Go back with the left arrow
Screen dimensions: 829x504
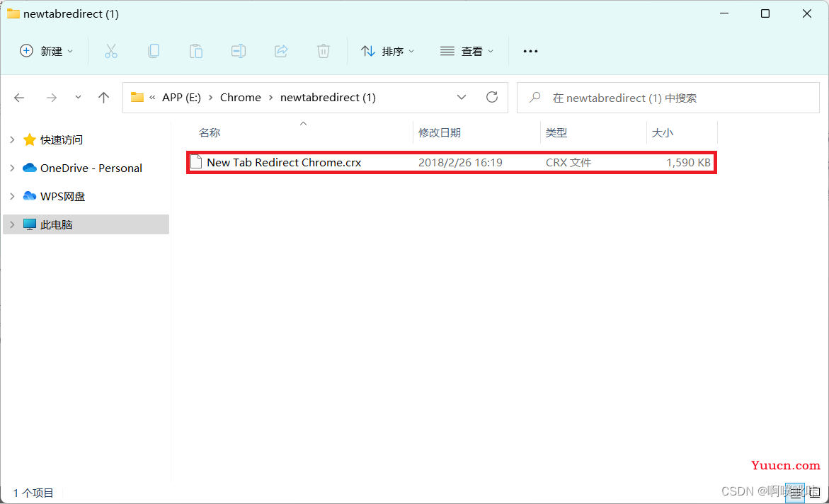(20, 98)
